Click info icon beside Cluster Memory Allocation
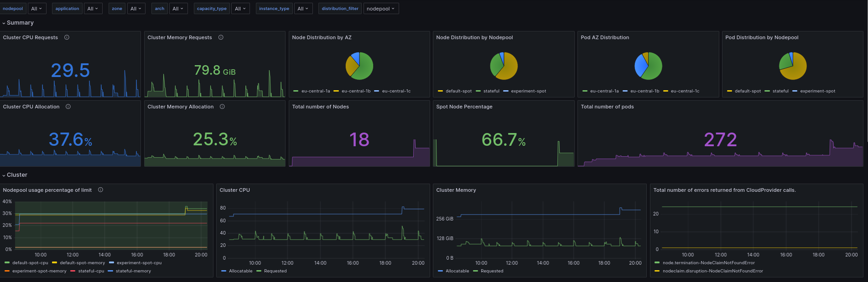Viewport: 868px width, 282px height. pos(222,107)
